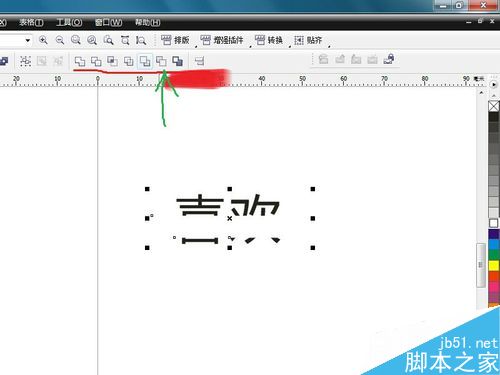
Task: Click the bottom-right selection handle
Action: tap(313, 248)
